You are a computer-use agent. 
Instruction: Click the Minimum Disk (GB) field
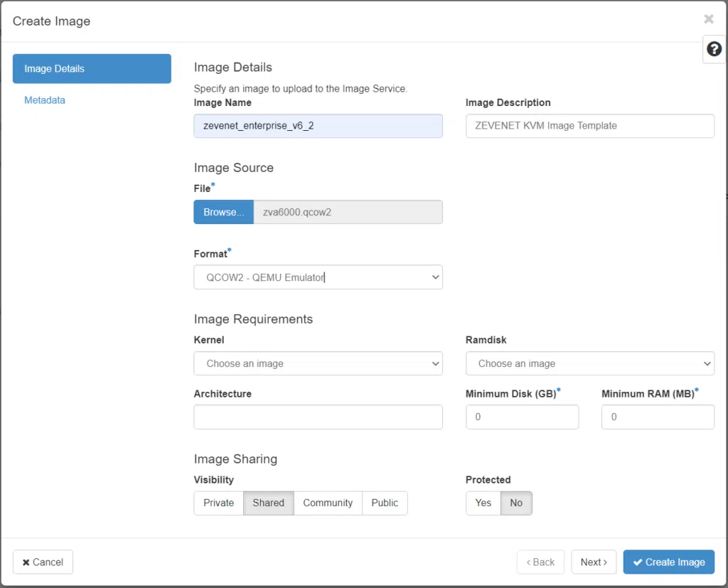523,417
